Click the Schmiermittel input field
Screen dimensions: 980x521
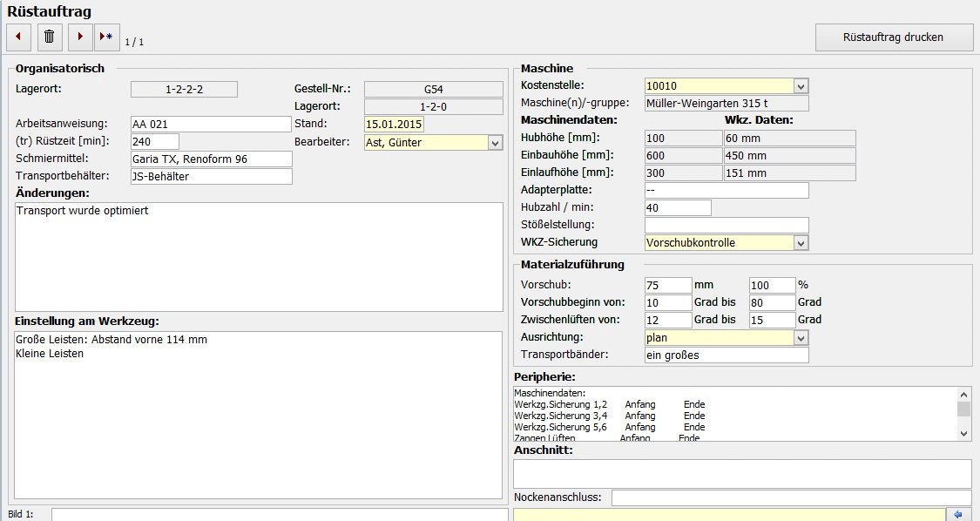click(211, 159)
